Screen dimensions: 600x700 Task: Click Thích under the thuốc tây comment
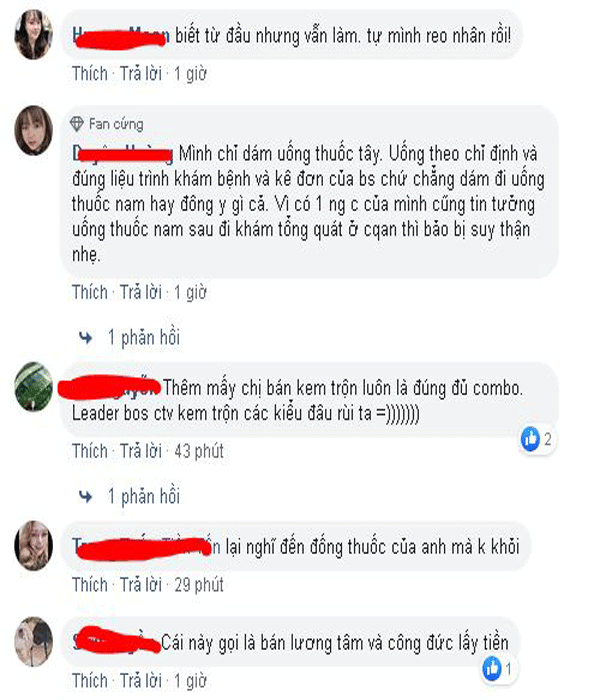[90, 292]
